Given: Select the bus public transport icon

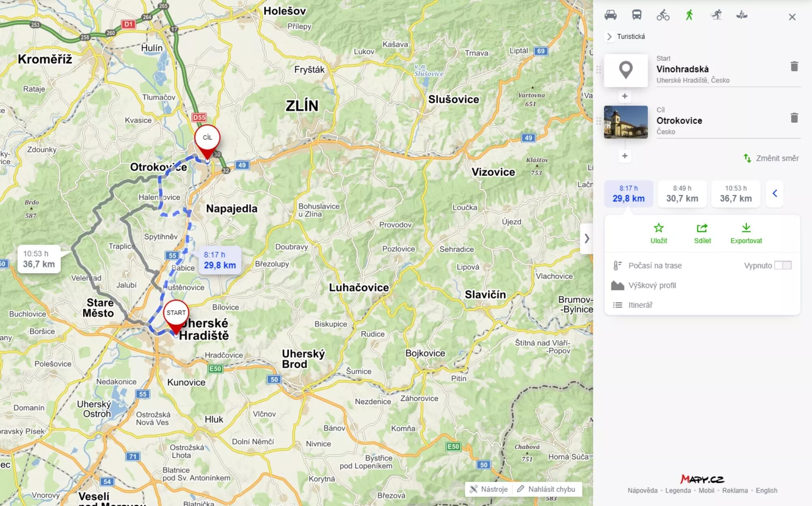Looking at the screenshot, I should (637, 15).
